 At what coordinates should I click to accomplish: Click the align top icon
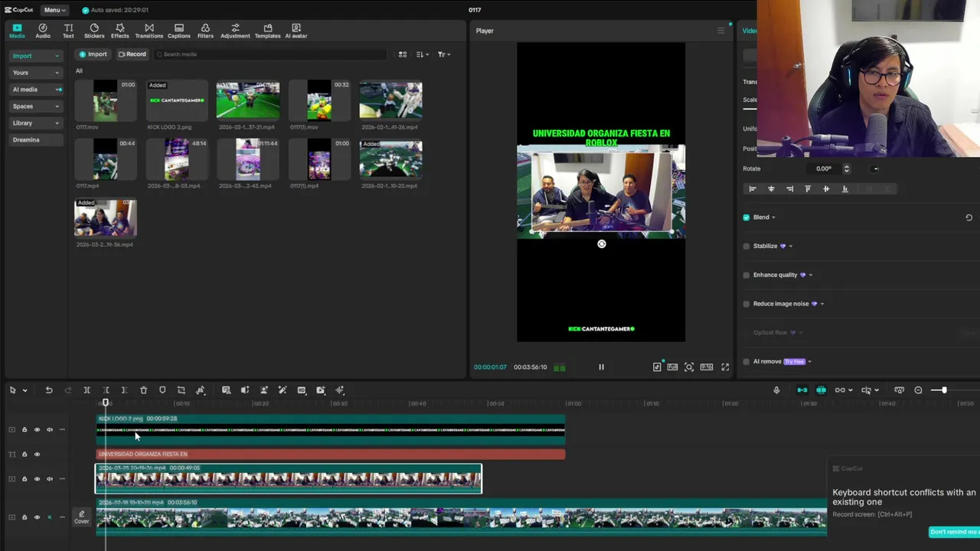(808, 189)
